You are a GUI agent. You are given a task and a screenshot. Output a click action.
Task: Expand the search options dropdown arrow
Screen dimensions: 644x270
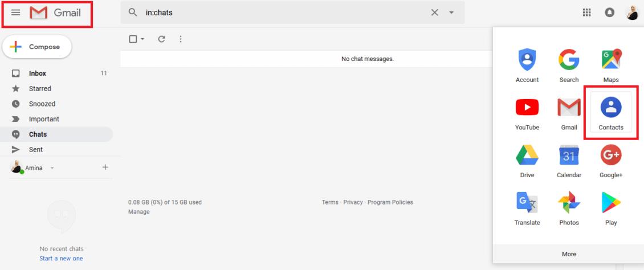click(x=452, y=13)
